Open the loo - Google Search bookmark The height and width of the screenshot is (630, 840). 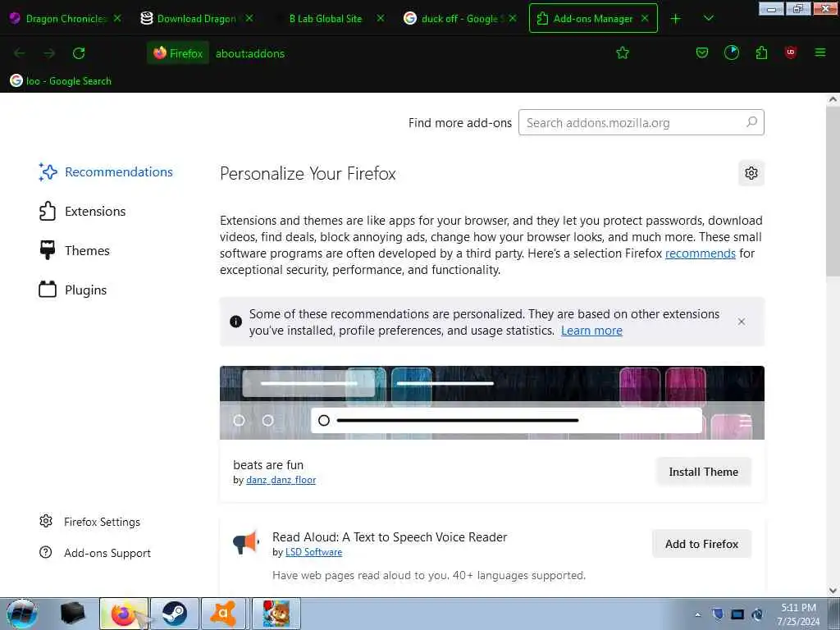[x=61, y=81]
